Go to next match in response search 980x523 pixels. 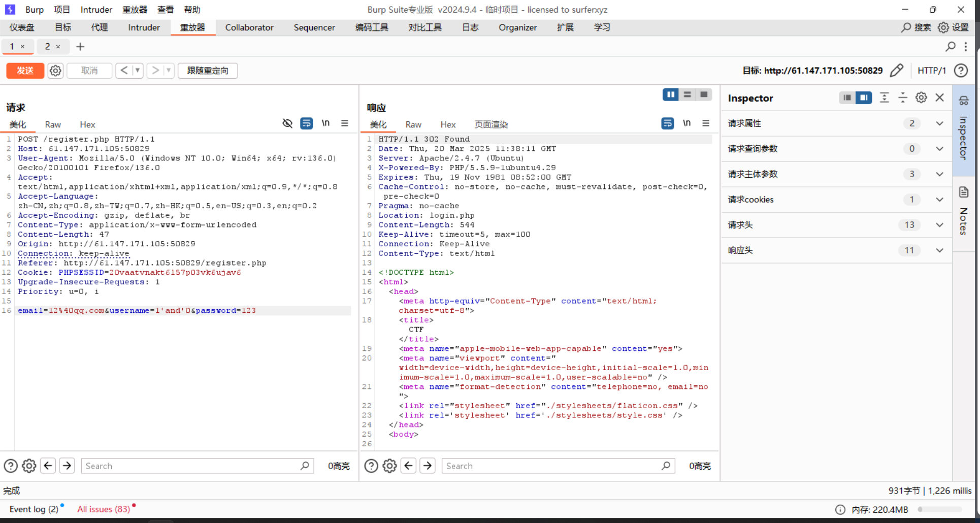[428, 466]
